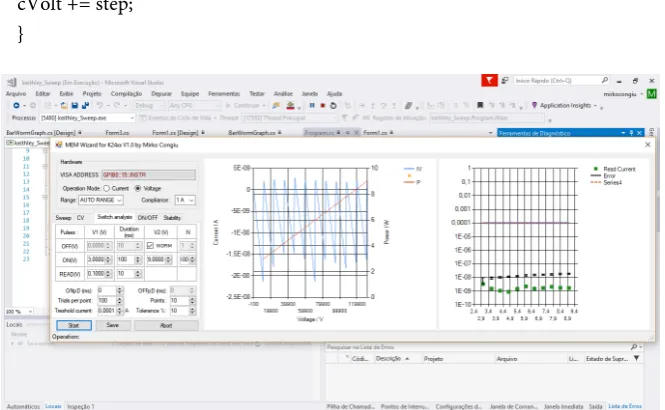This screenshot has width=665, height=410.
Task: Toggle the WORM checkbox
Action: point(150,245)
